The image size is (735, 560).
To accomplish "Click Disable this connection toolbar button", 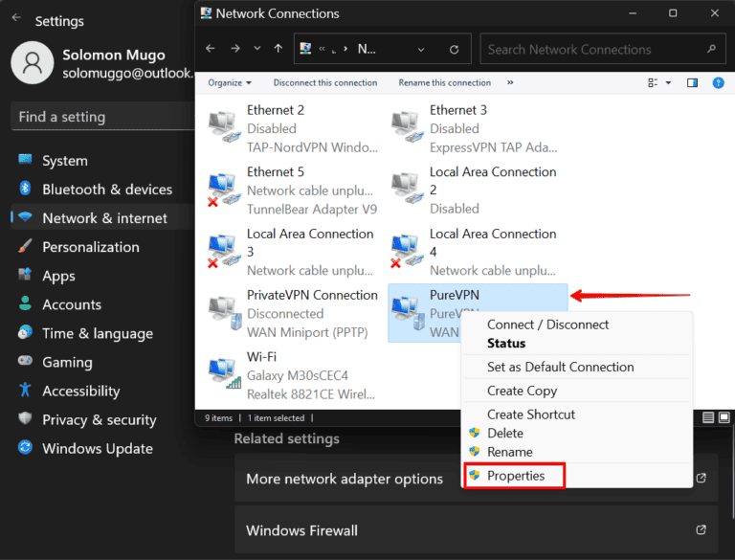I will (324, 83).
